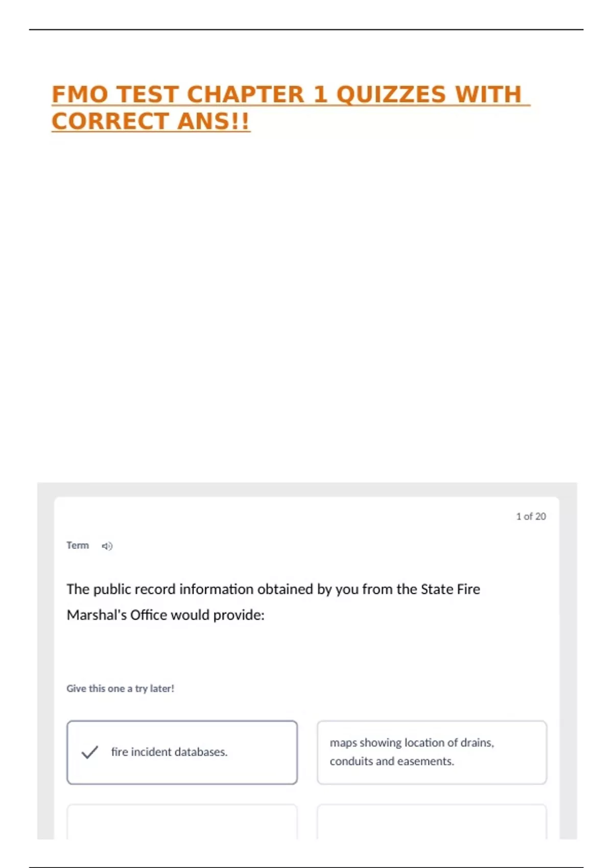Image resolution: width=613 pixels, height=868 pixels.
Task: Click the "Give this one a try later!" message
Action: click(x=120, y=688)
